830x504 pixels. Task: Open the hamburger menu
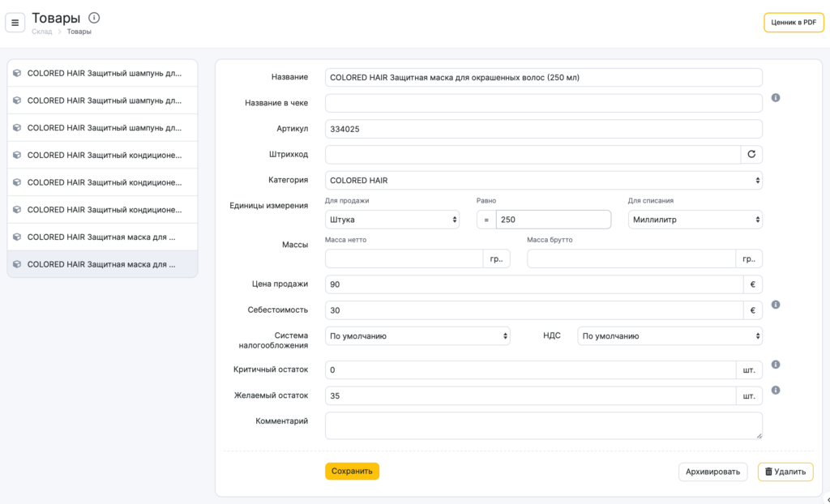(15, 23)
